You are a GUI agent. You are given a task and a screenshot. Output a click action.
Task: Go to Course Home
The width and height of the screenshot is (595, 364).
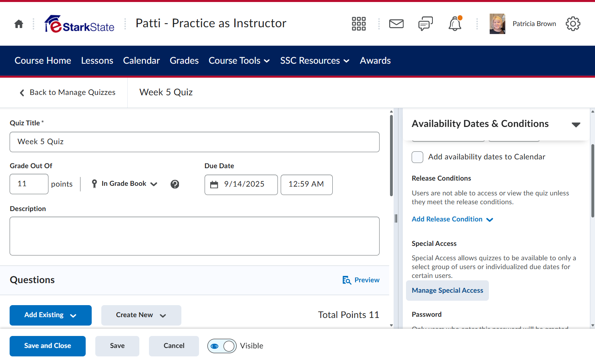tap(43, 61)
